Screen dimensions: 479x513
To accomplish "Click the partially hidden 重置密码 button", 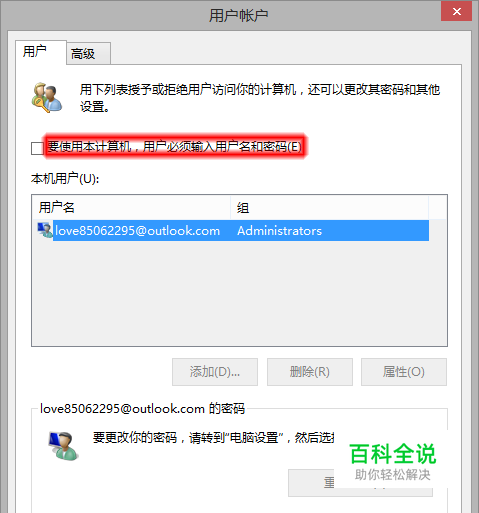I will pos(360,483).
